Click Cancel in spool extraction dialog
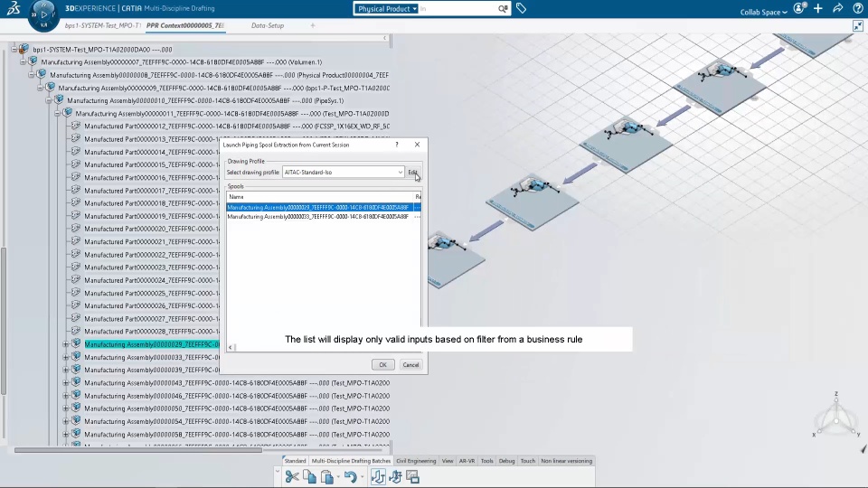 pyautogui.click(x=410, y=364)
